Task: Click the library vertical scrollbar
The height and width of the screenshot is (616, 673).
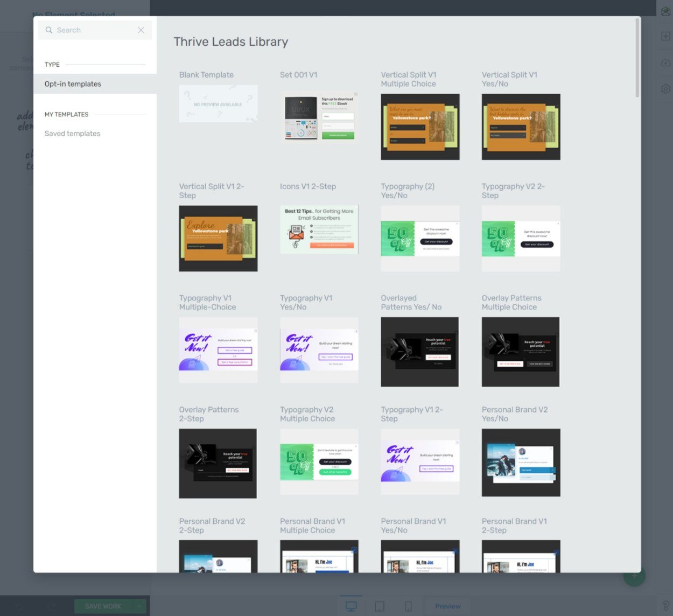Action: [x=637, y=58]
